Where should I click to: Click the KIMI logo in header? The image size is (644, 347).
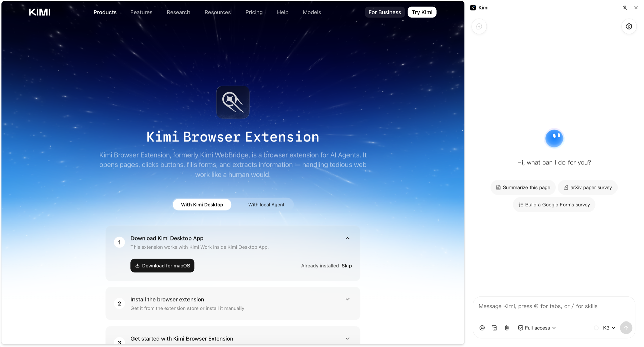tap(40, 12)
